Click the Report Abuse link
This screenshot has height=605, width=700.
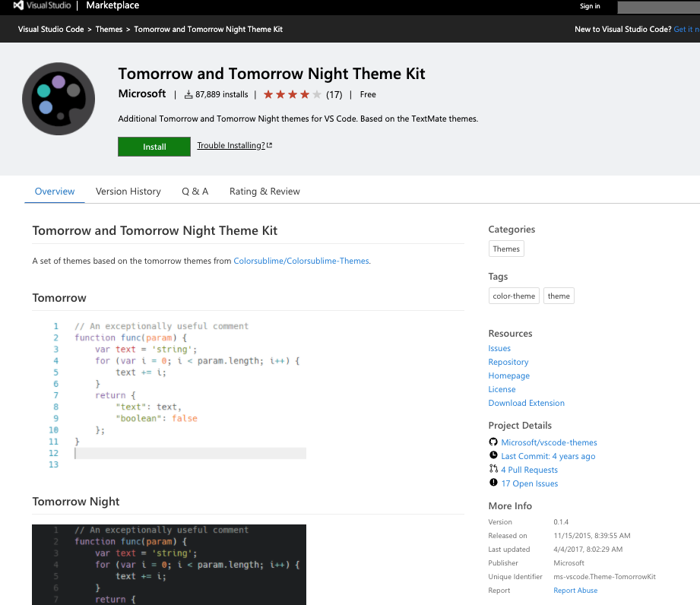pyautogui.click(x=575, y=590)
